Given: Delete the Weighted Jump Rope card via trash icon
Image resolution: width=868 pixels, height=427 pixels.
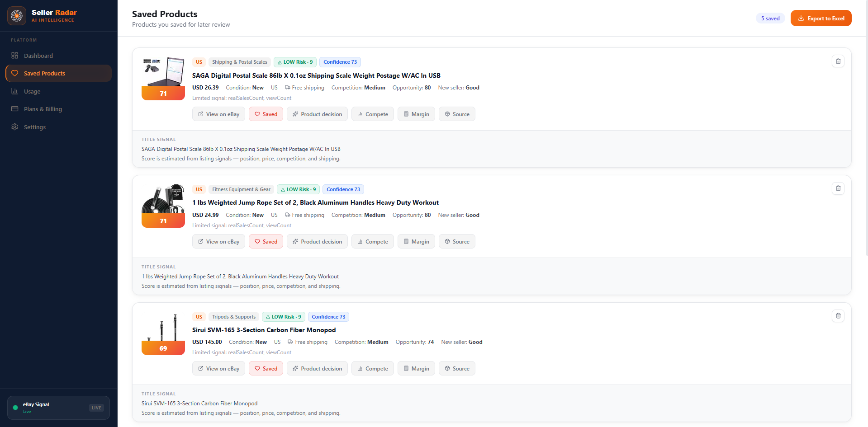Looking at the screenshot, I should click(838, 188).
